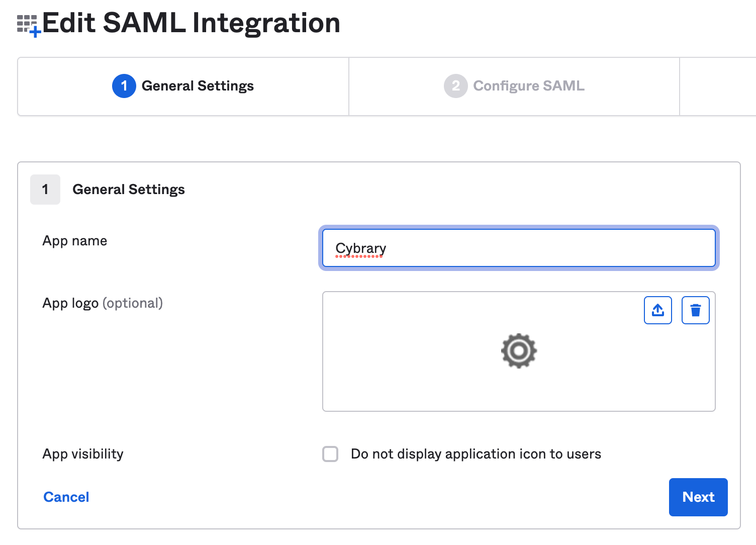
Task: Click the Edit SAML Integration heading
Action: (x=191, y=23)
